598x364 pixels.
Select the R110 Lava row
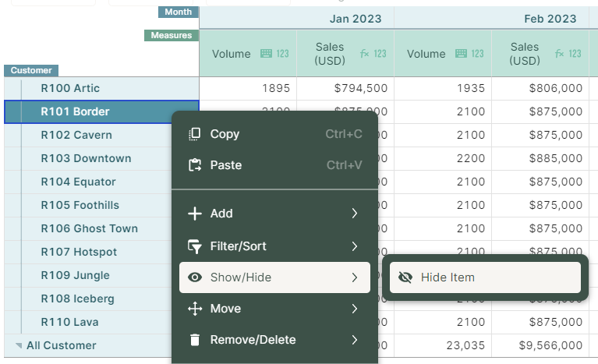coord(88,322)
